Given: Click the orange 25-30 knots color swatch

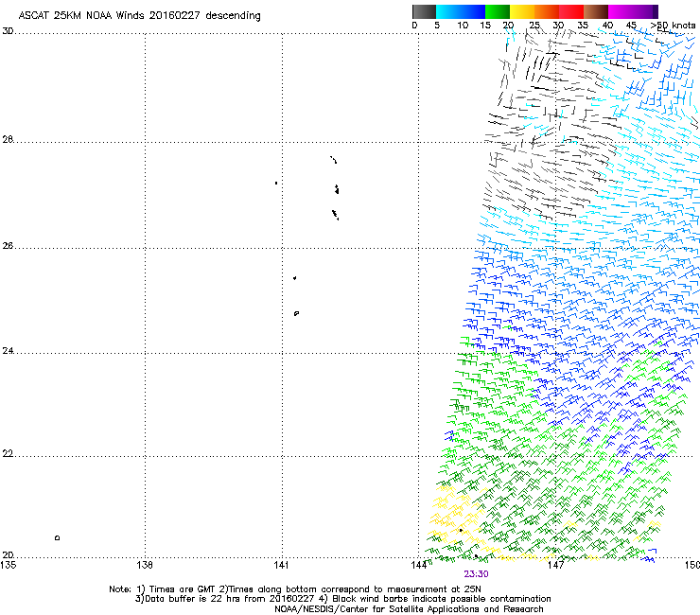Looking at the screenshot, I should coord(547,11).
